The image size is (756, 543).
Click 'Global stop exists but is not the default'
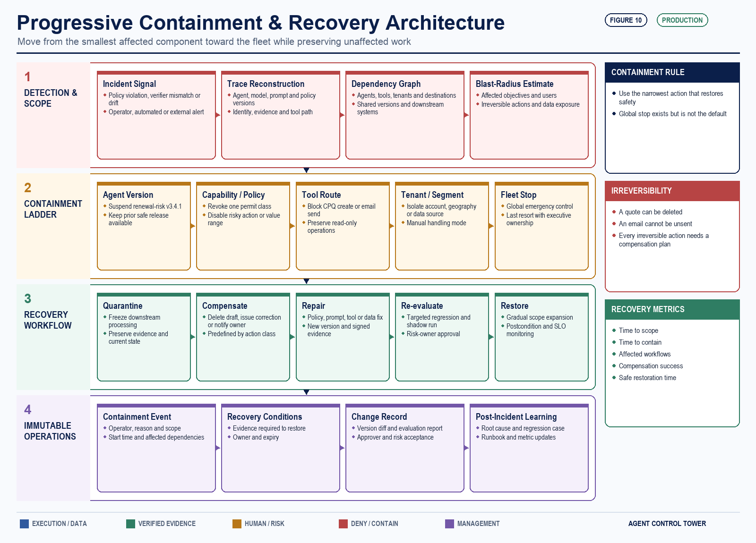tap(673, 114)
